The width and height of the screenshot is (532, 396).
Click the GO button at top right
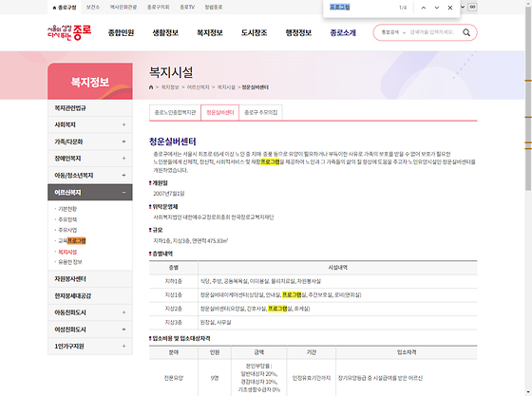click(473, 7)
